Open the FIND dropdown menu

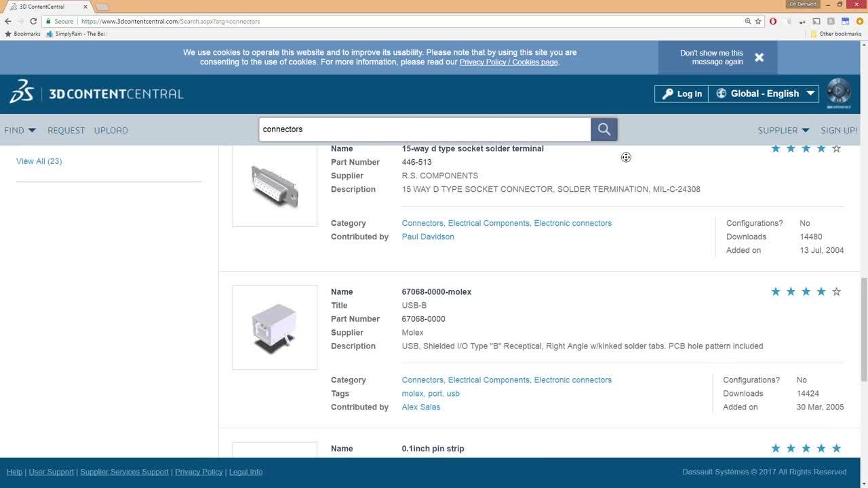20,130
